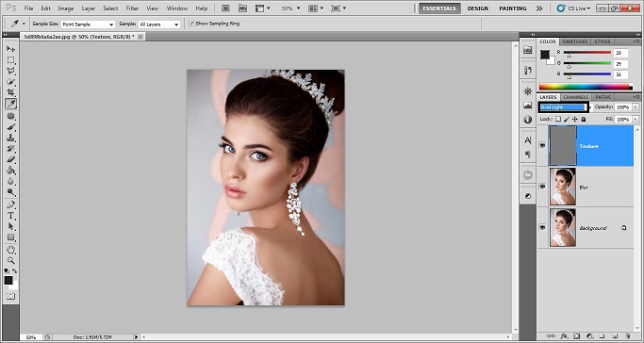Open the Filter menu

[132, 8]
